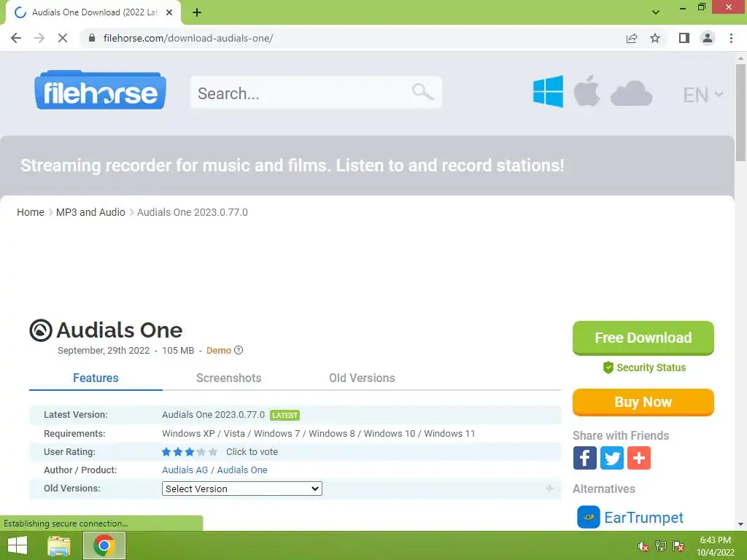Open MP3 and Audio breadcrumb

point(90,212)
